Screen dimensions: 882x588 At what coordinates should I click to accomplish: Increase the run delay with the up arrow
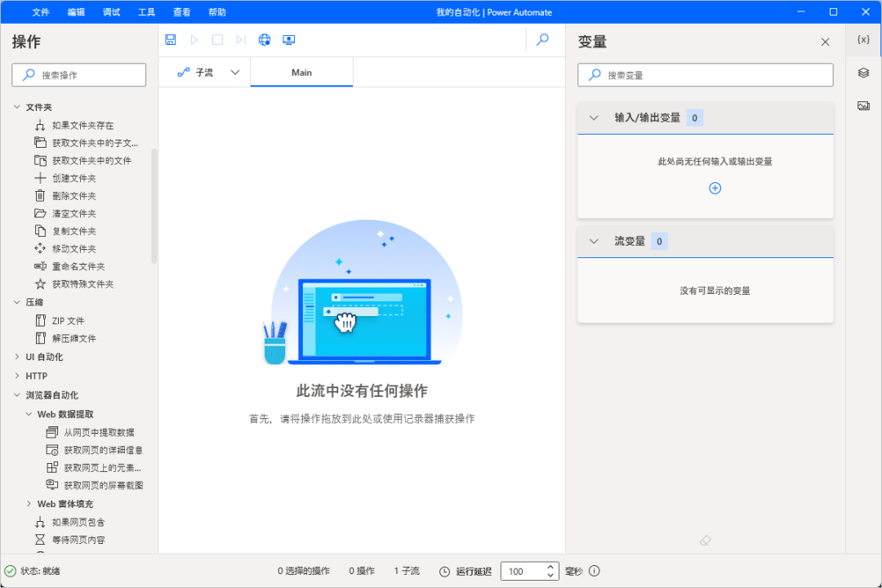550,568
